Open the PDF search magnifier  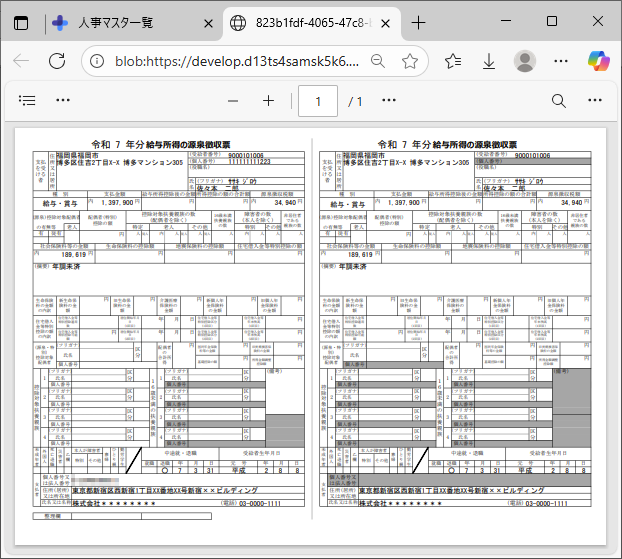pos(559,101)
